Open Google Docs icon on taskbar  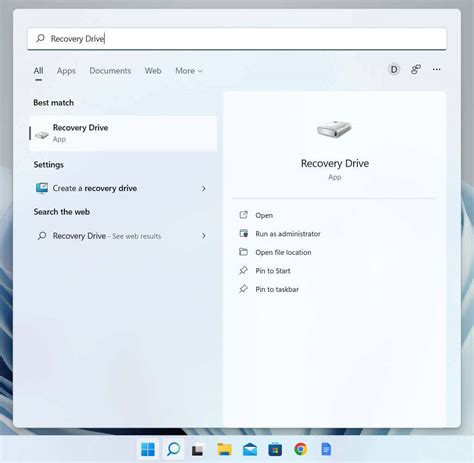(x=326, y=449)
